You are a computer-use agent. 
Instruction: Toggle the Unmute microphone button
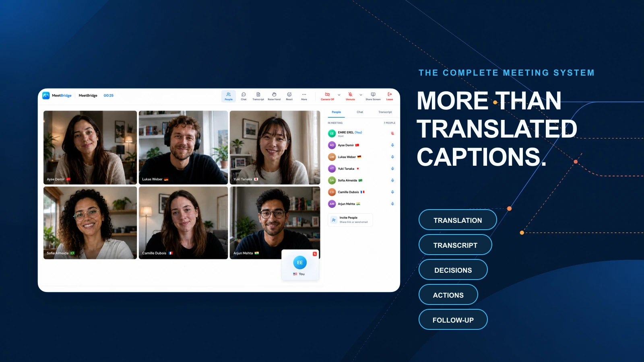point(350,96)
